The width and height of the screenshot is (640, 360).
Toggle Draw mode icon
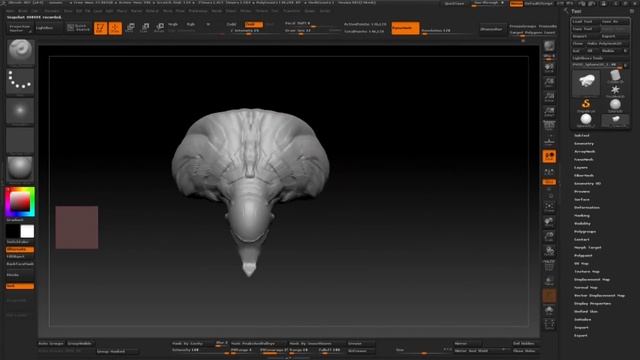(115, 28)
